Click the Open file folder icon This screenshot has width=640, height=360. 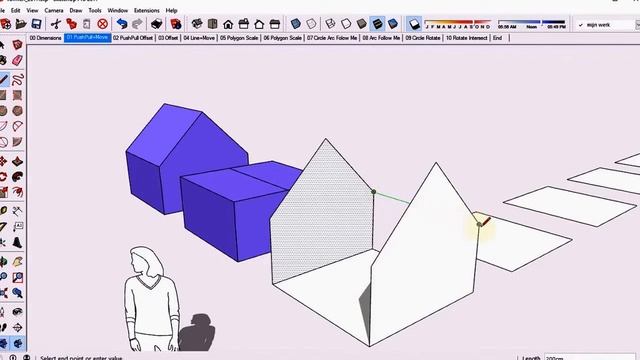pos(21,24)
